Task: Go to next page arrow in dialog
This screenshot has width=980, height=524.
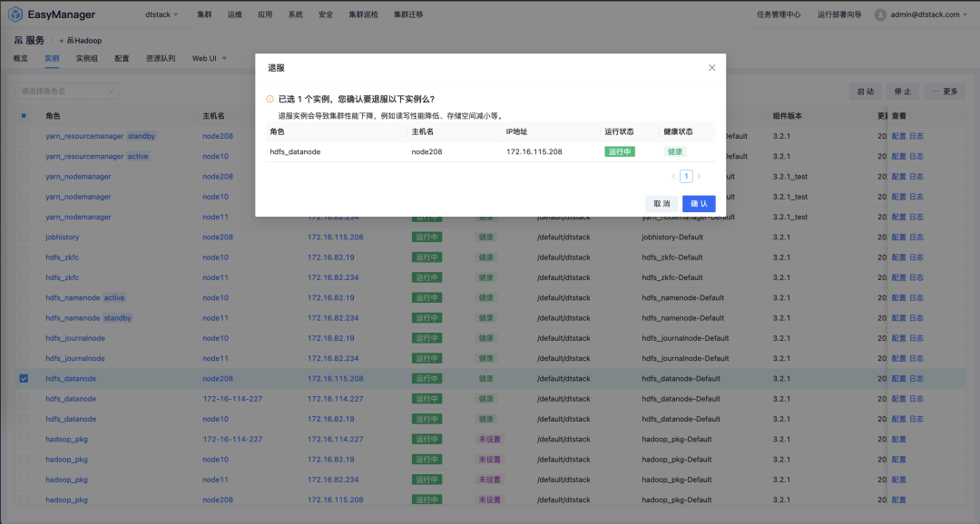Action: click(x=699, y=177)
